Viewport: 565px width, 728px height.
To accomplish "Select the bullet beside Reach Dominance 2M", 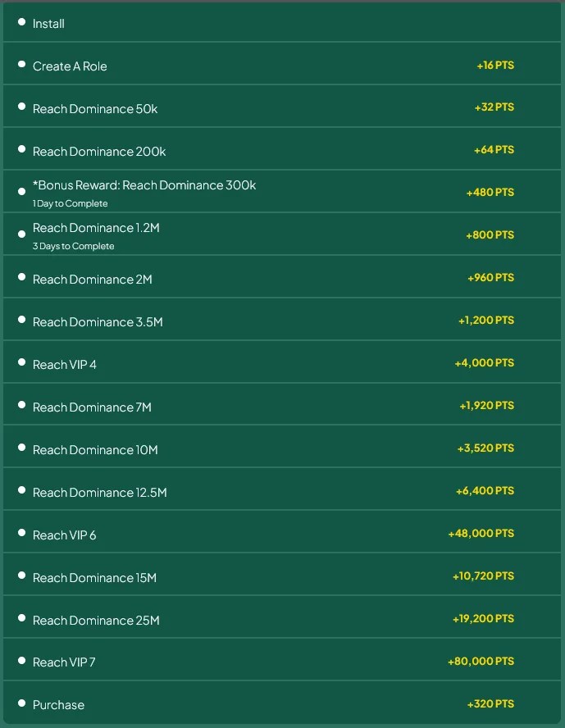I will point(21,278).
